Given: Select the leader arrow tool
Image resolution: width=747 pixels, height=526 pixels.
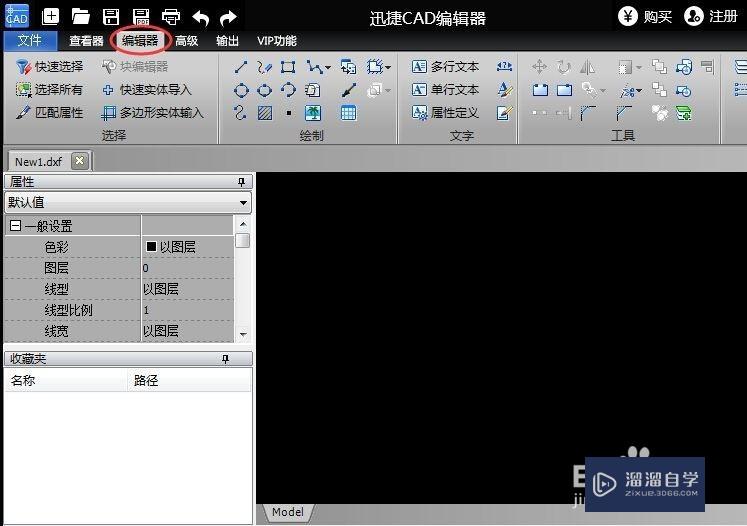Looking at the screenshot, I should (x=348, y=90).
